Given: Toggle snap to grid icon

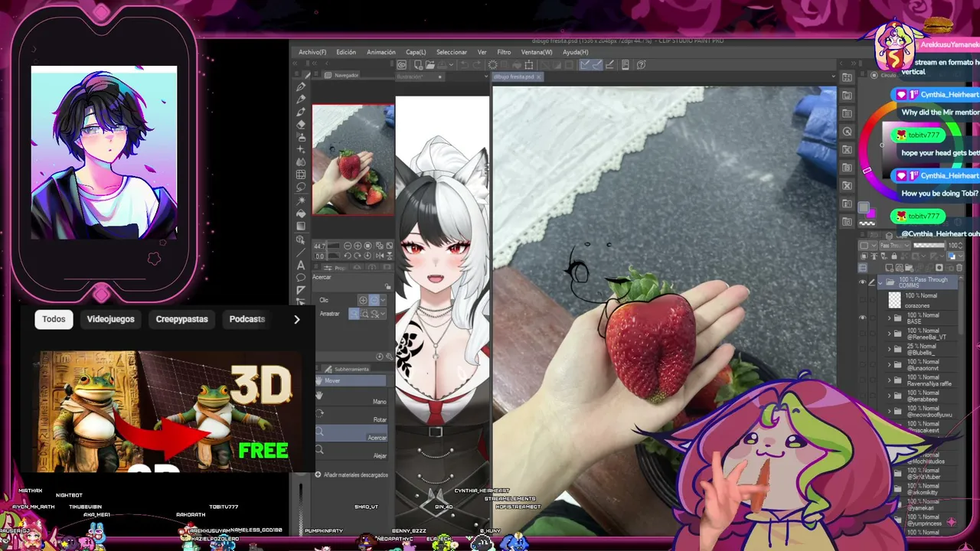Looking at the screenshot, I should click(610, 65).
